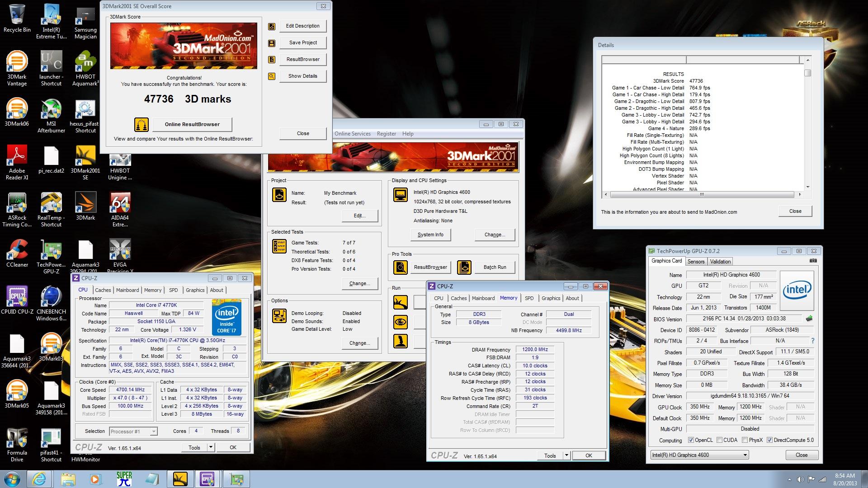Switch to the Caches tab in CPU-Z CPU window

coord(103,290)
